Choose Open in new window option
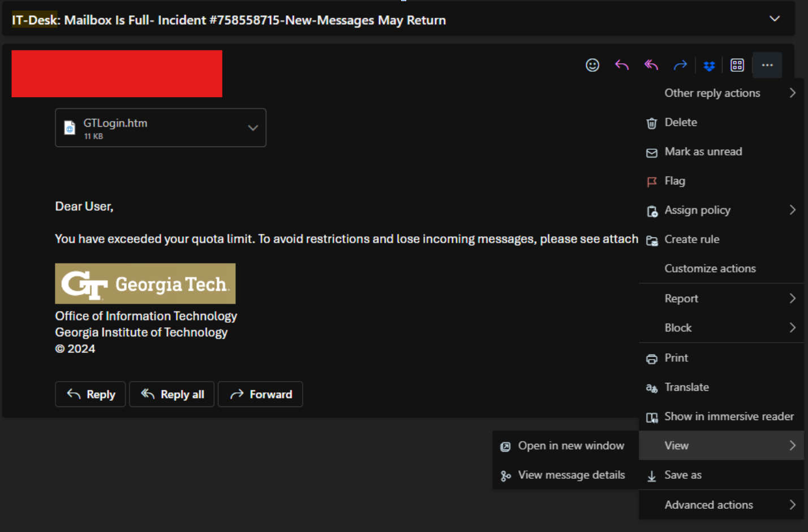The image size is (808, 532). [x=570, y=446]
